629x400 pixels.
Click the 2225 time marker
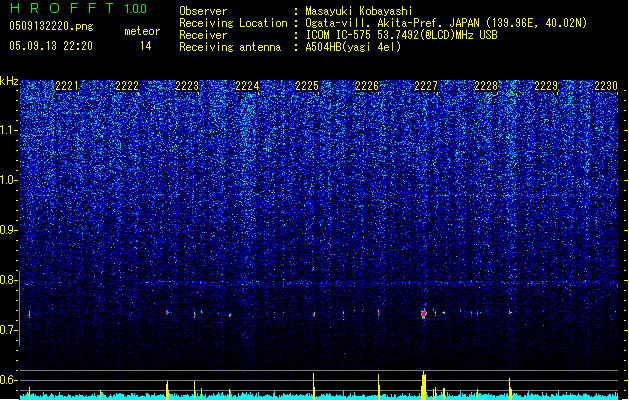tap(307, 86)
